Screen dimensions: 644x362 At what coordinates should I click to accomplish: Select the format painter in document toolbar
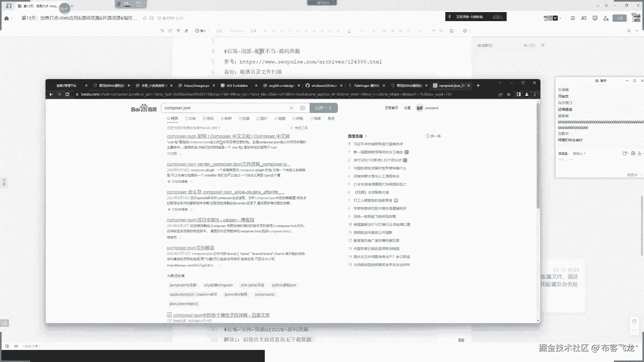click(x=178, y=31)
